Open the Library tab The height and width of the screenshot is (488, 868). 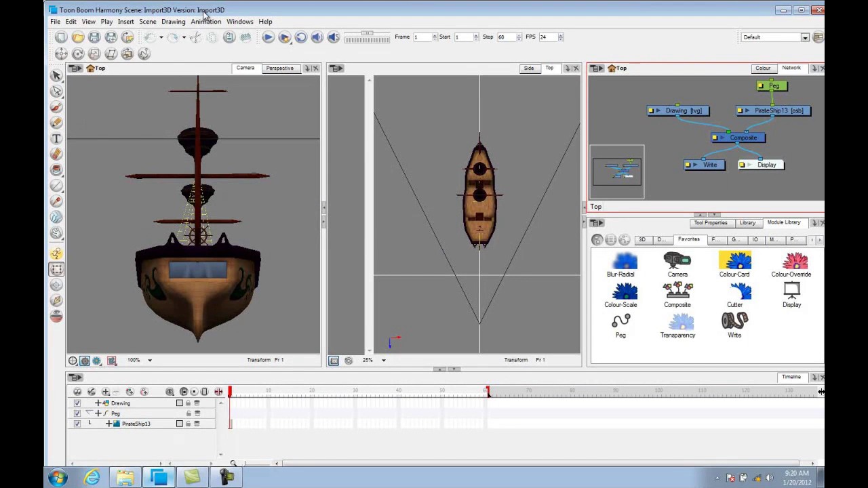coord(747,223)
